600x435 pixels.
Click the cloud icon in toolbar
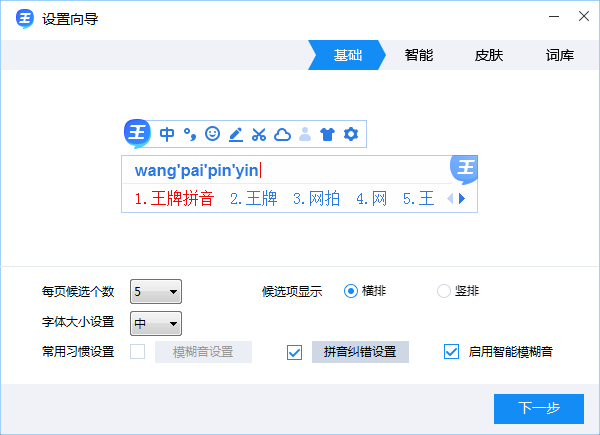282,133
